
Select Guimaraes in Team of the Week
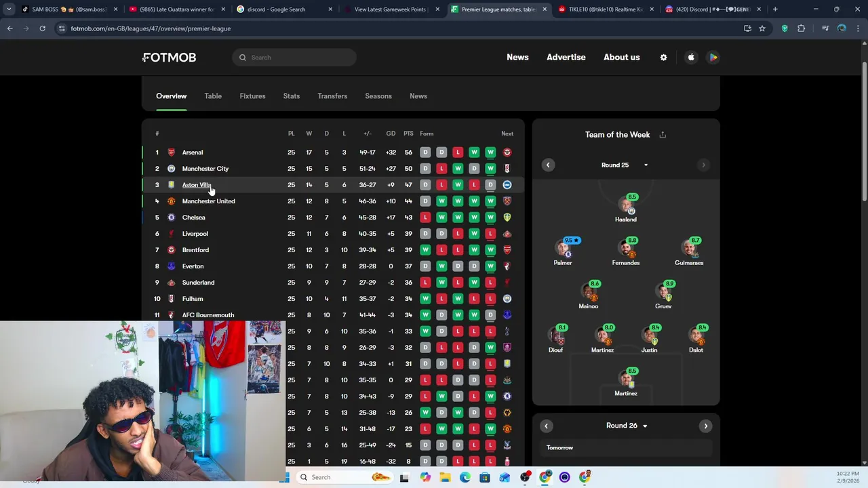pos(689,252)
